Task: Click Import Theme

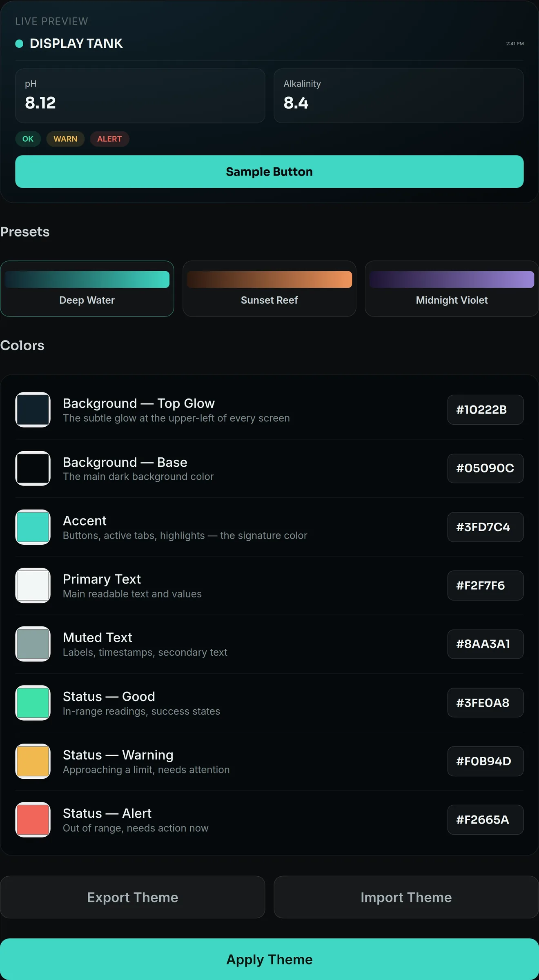Action: [x=406, y=897]
